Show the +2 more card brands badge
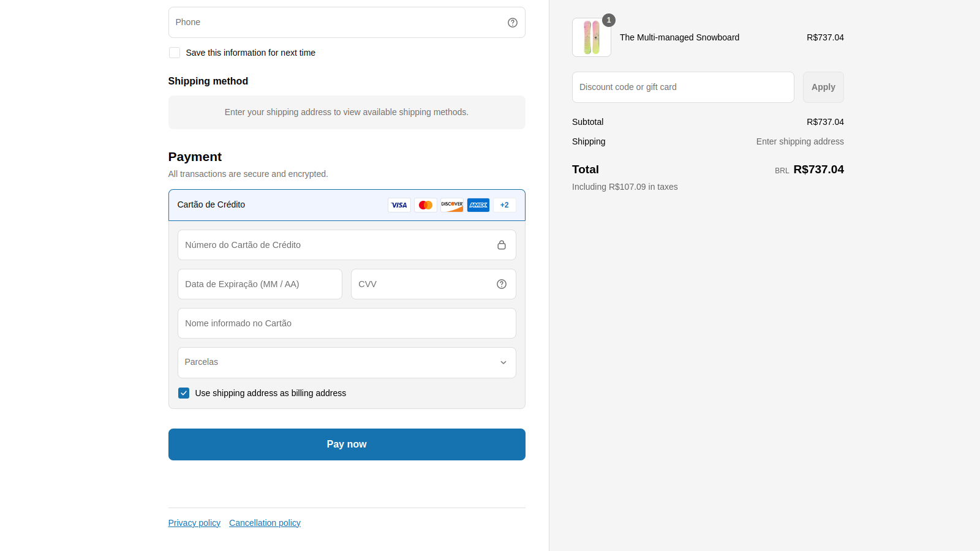The width and height of the screenshot is (980, 551). 505,205
